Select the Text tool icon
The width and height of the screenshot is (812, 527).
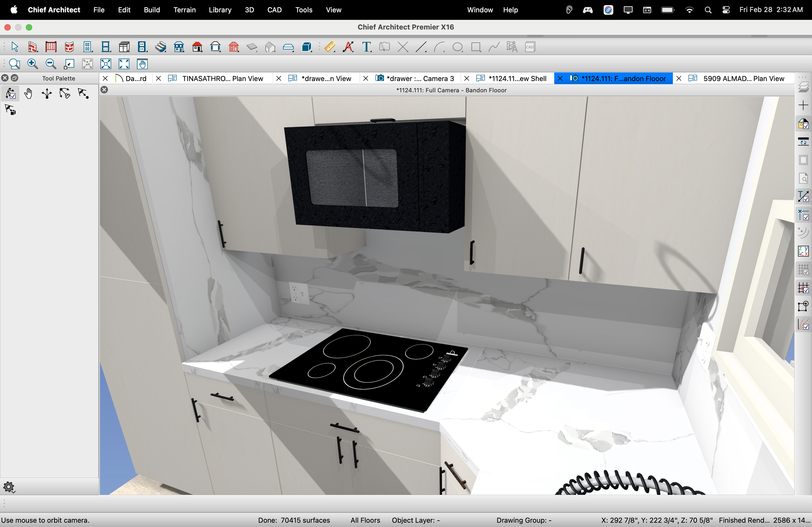click(367, 47)
